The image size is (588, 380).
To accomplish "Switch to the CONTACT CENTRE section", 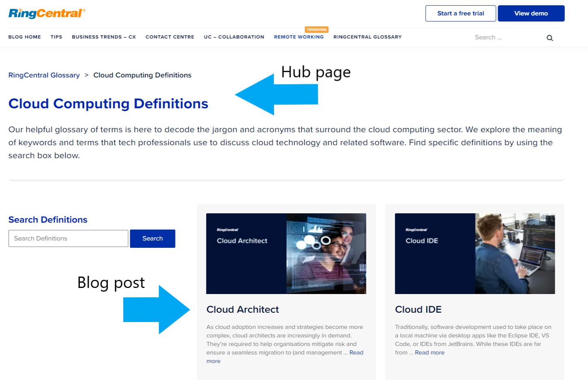I will click(x=169, y=37).
